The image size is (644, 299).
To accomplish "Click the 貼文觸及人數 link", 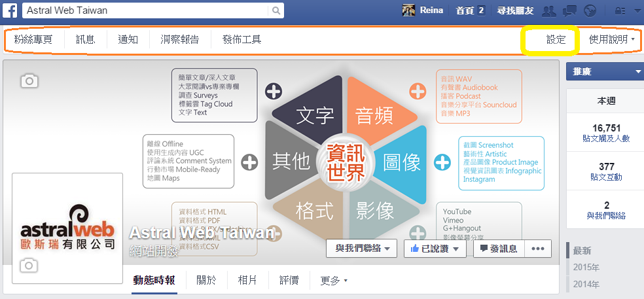I will click(x=606, y=139).
